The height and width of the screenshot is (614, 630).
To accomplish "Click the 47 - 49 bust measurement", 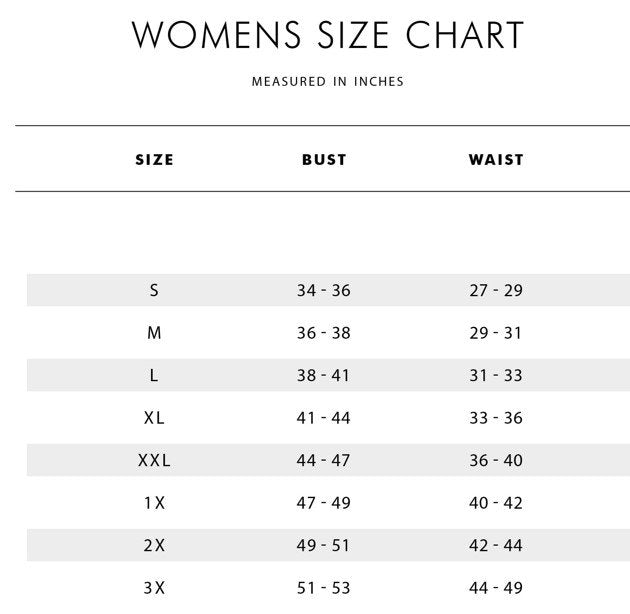I will tap(324, 503).
